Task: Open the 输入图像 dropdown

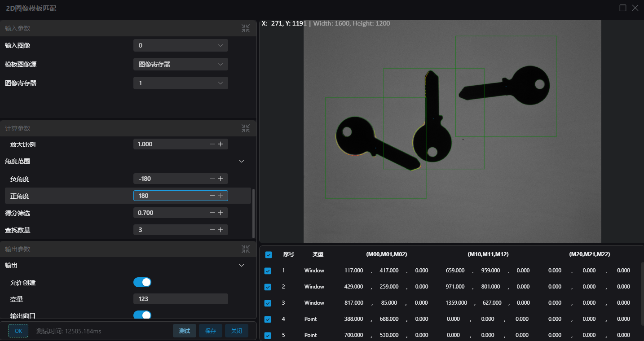Action: coord(181,45)
